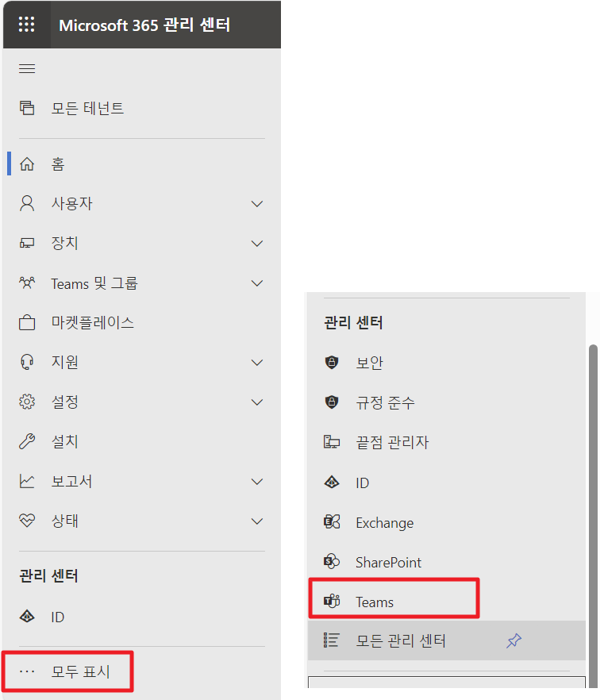604x700 pixels.
Task: Click the Teams 및 그룹 label
Action: (x=94, y=283)
